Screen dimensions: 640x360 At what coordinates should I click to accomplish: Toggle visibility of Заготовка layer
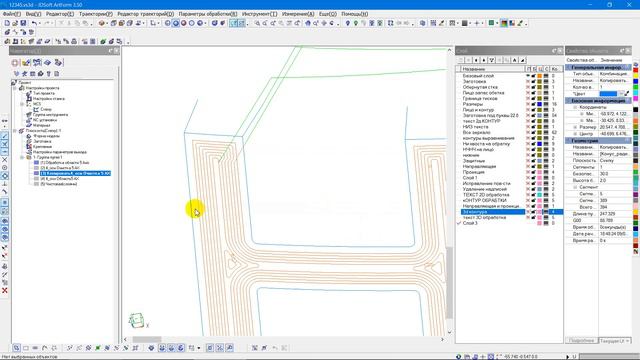[528, 82]
